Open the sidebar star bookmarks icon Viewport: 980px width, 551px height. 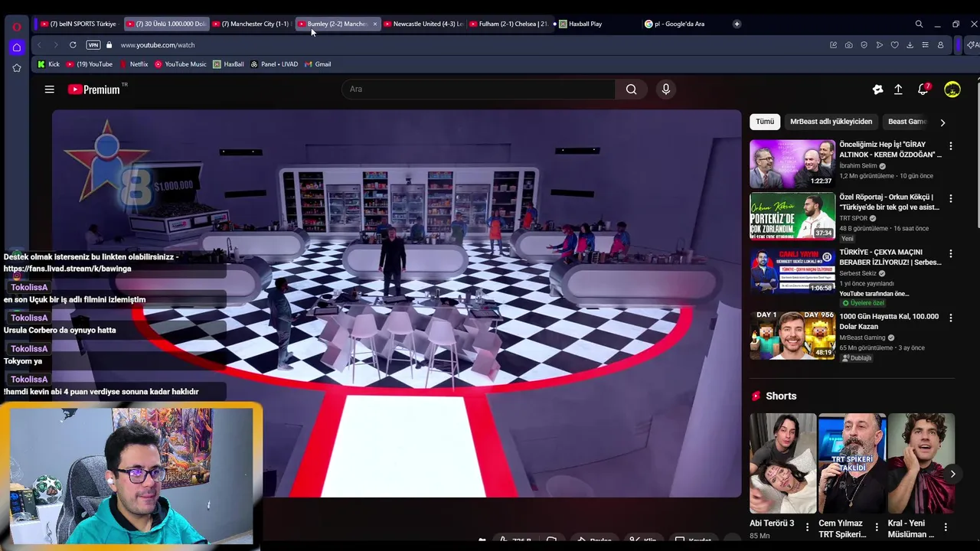pos(16,68)
